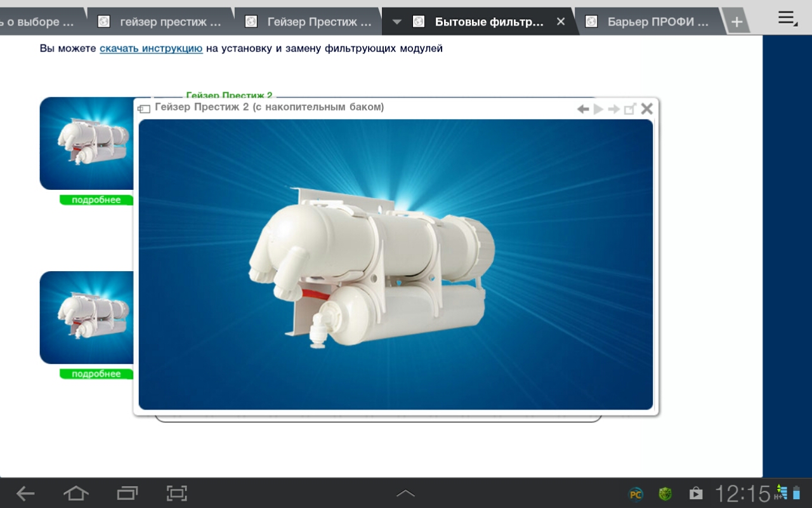Image resolution: width=812 pixels, height=508 pixels.
Task: Close the Бытовые фильтр... tab
Action: coord(561,22)
